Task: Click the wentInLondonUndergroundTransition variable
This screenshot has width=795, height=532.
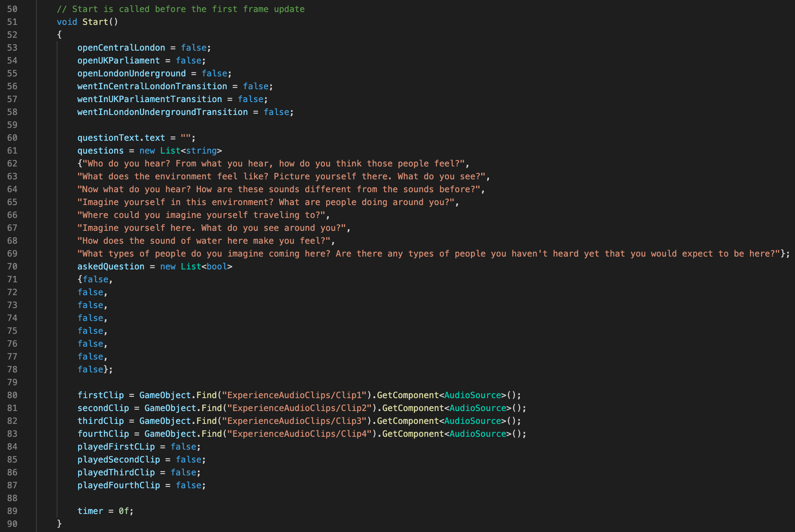Action: point(162,112)
